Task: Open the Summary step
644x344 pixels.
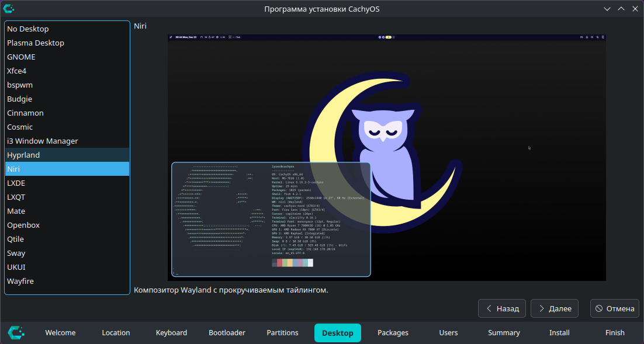Action: 504,332
